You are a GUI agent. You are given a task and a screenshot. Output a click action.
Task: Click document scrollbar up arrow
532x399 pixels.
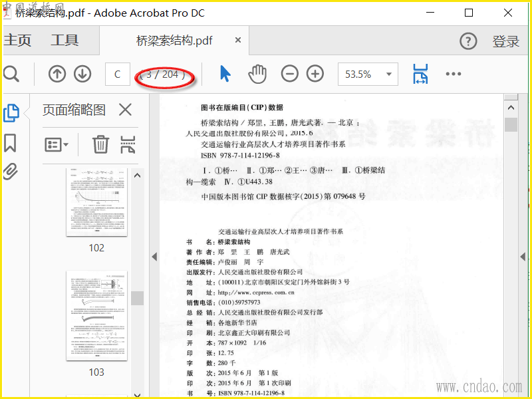511,108
